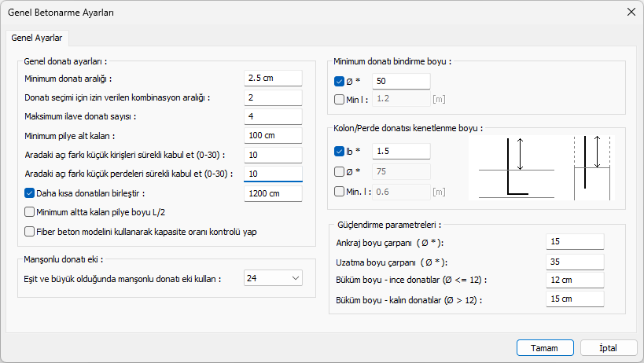Click the İptal button

pyautogui.click(x=608, y=348)
